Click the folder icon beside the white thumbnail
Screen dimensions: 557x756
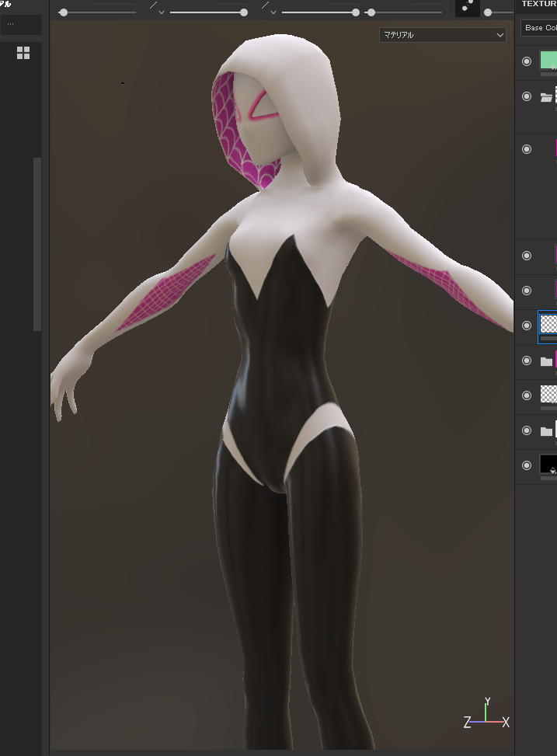546,431
